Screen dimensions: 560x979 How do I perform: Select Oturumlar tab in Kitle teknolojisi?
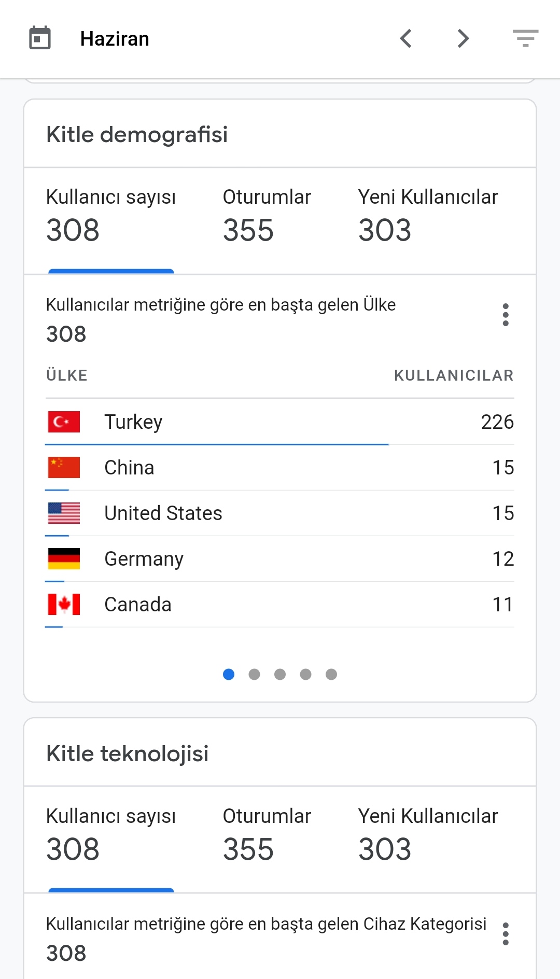coord(267,835)
